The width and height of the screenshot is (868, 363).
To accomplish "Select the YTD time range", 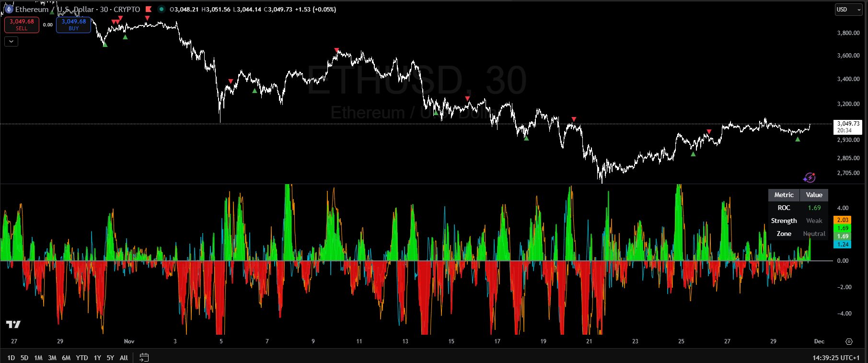I will [82, 358].
